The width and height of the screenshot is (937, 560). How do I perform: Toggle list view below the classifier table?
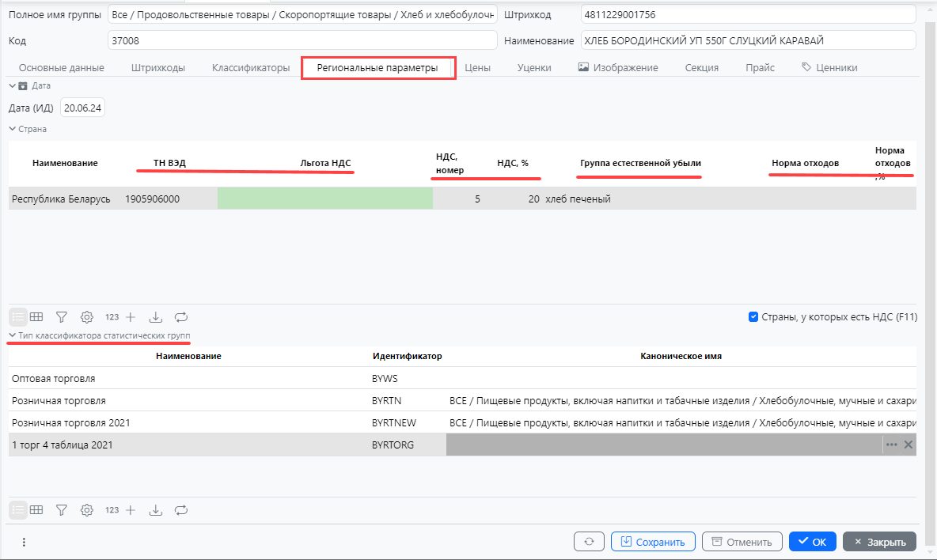[17, 510]
